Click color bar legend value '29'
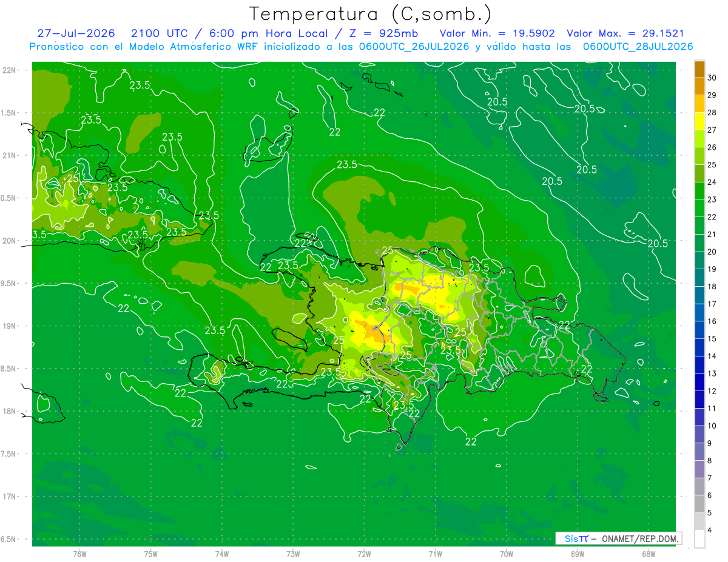Viewport: 728px width, 562px height. coord(712,95)
